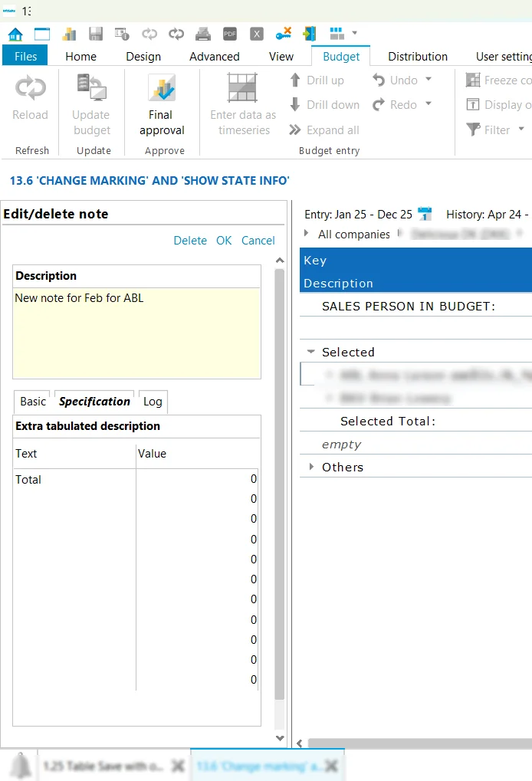Open the Filter dropdown arrow
Screen dimensions: 532x781
(x=521, y=129)
